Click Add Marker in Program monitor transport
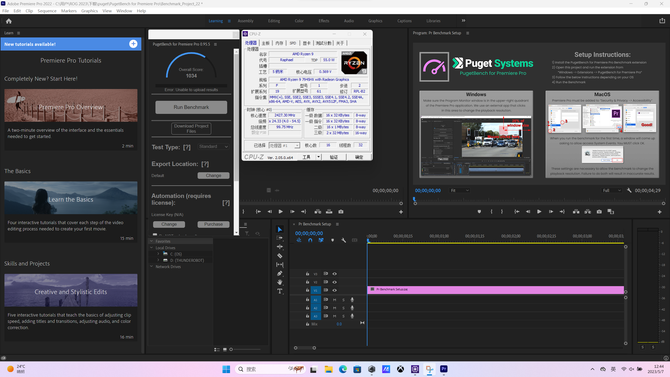The image size is (670, 377). pyautogui.click(x=479, y=212)
